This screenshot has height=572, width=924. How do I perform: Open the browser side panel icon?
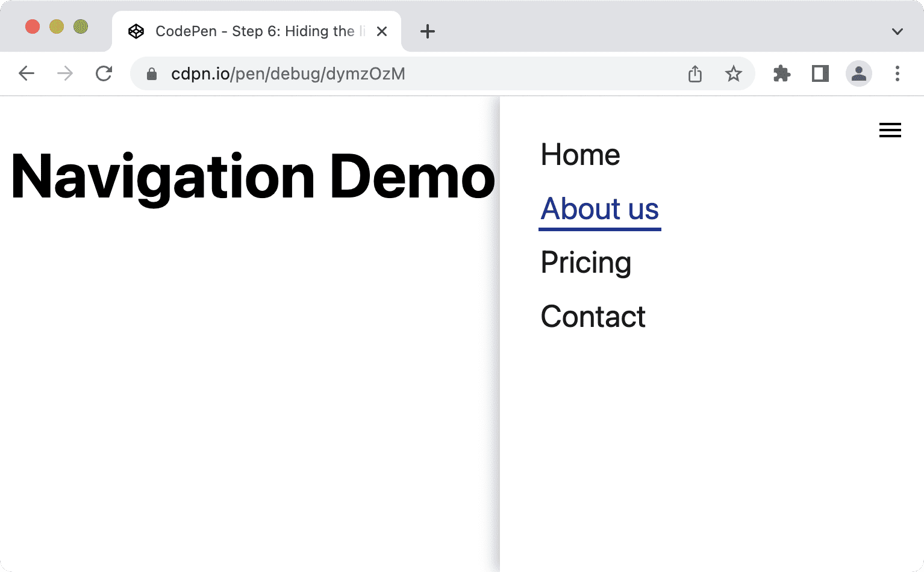[x=820, y=73]
